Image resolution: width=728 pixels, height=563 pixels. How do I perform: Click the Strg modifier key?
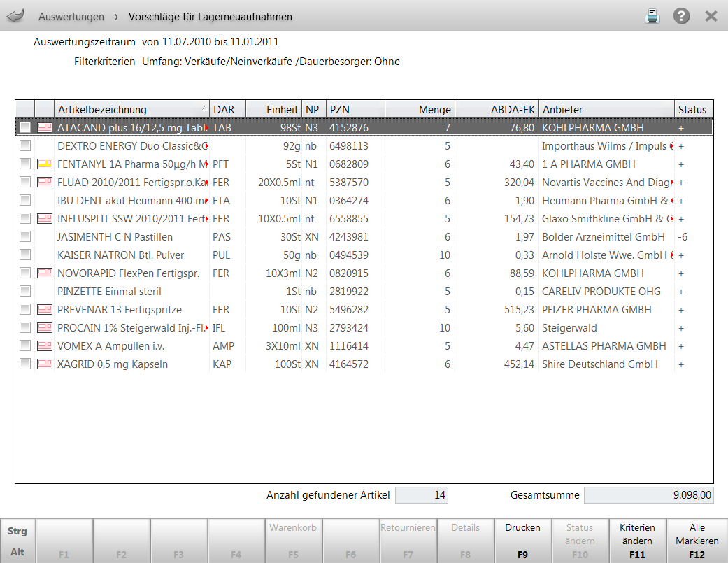tap(17, 531)
